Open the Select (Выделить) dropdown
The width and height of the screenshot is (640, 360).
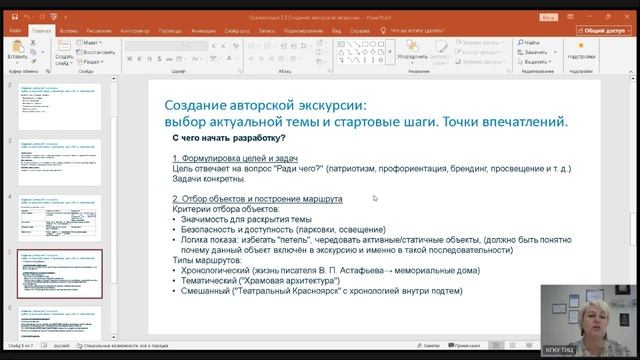pos(535,62)
